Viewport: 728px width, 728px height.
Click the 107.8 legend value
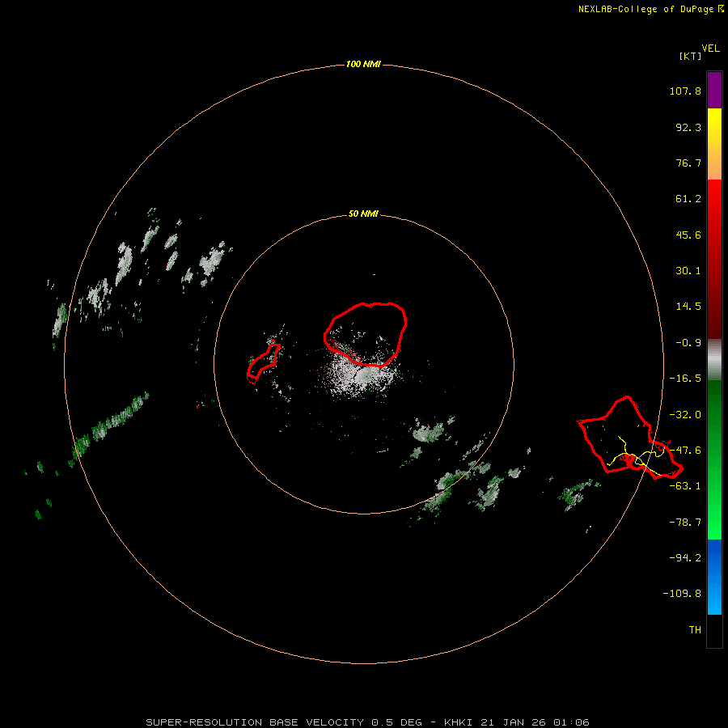pos(685,91)
